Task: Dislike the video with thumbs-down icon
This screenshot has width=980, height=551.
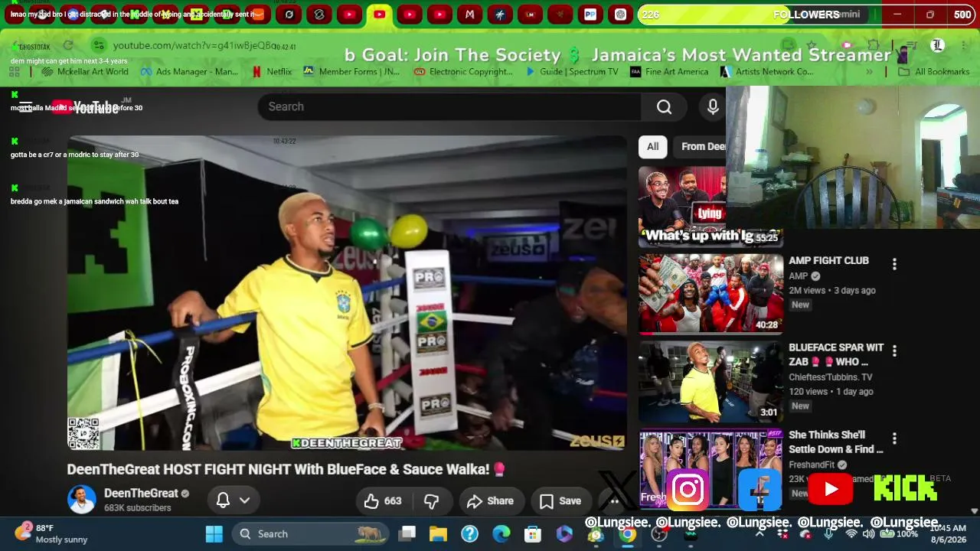Action: tap(432, 500)
